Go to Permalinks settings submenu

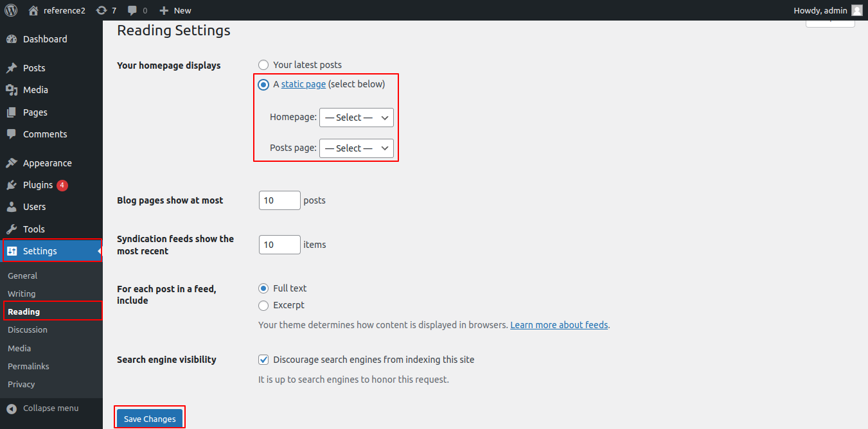tap(28, 366)
